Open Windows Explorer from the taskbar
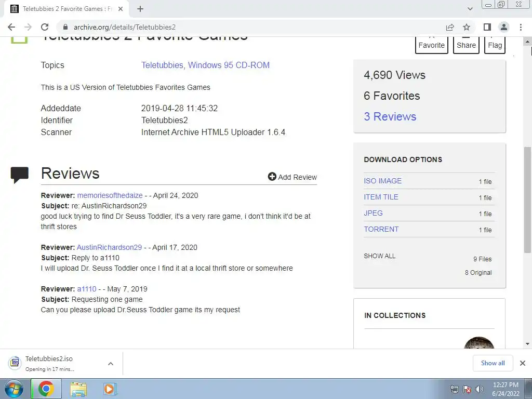 point(78,389)
